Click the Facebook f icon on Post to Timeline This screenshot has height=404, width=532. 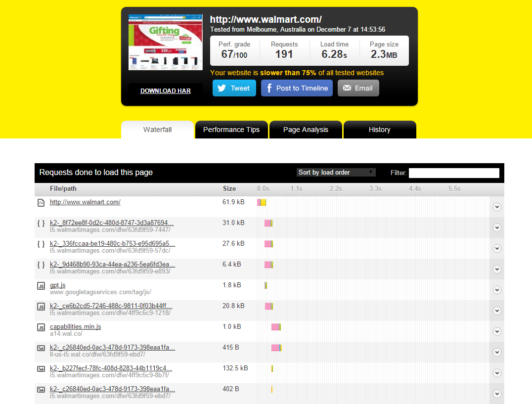tap(269, 88)
